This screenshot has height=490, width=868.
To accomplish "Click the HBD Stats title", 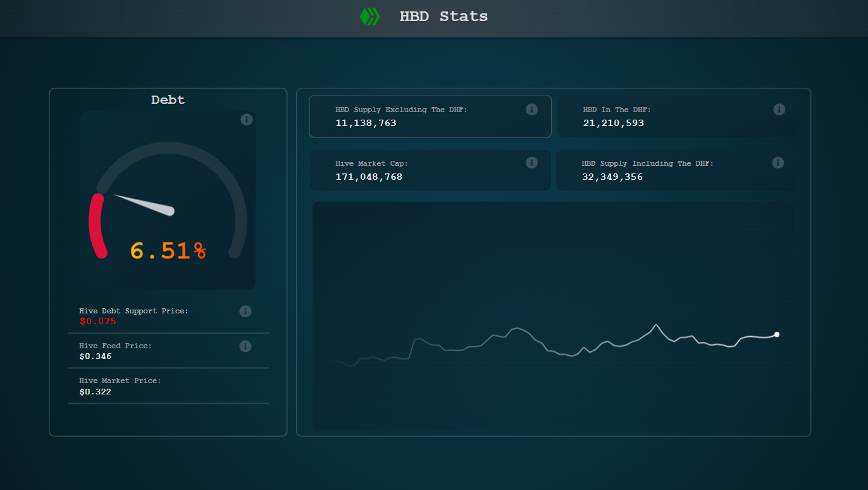I will click(x=443, y=16).
